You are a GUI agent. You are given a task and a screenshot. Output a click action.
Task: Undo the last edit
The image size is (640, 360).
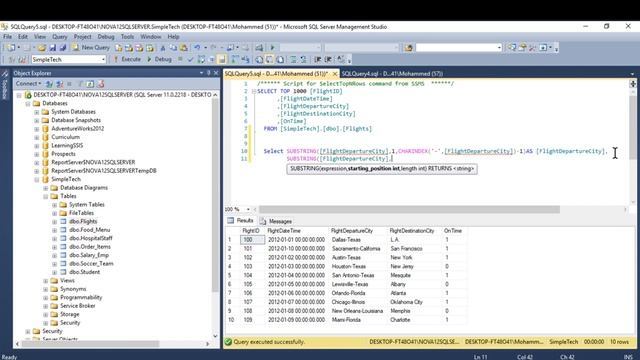[197, 48]
